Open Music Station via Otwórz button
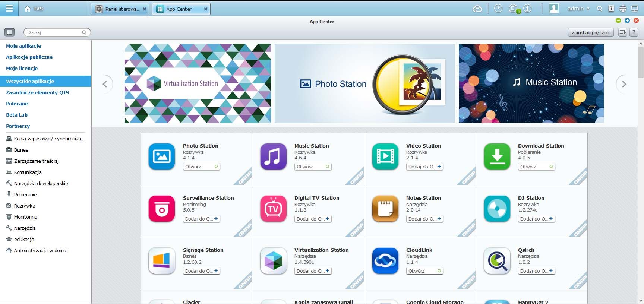644x304 pixels. pos(313,167)
